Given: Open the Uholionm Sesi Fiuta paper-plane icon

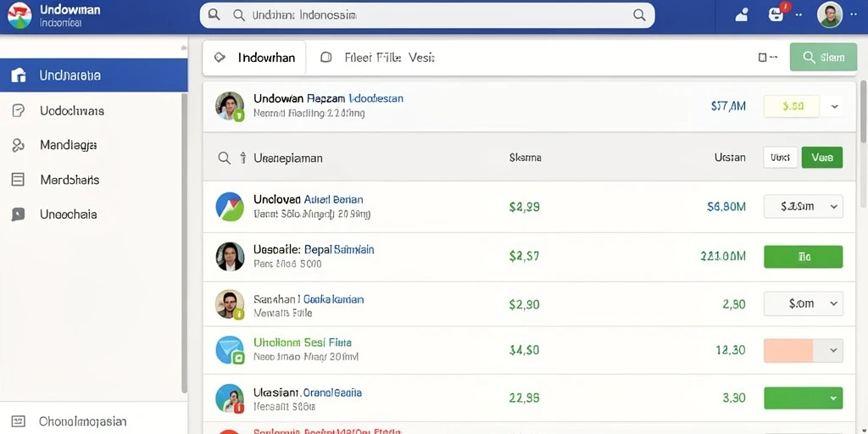Looking at the screenshot, I should [x=230, y=350].
